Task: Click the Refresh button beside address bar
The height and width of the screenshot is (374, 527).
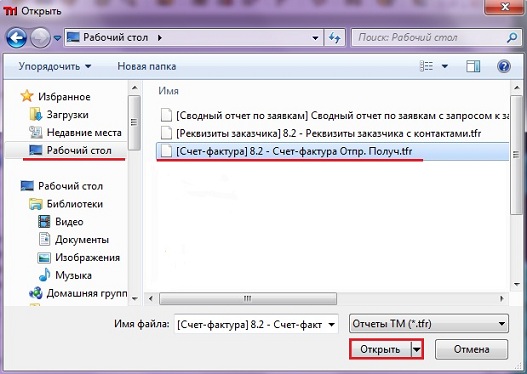Action: [x=334, y=38]
